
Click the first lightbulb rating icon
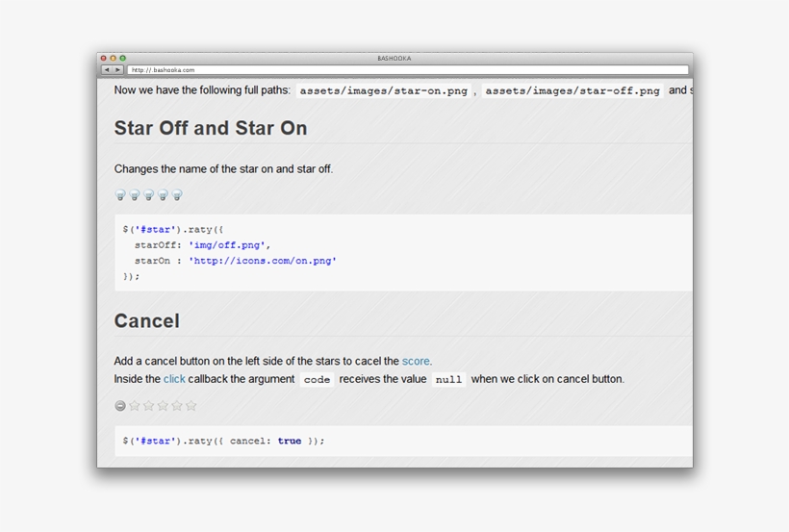point(120,195)
